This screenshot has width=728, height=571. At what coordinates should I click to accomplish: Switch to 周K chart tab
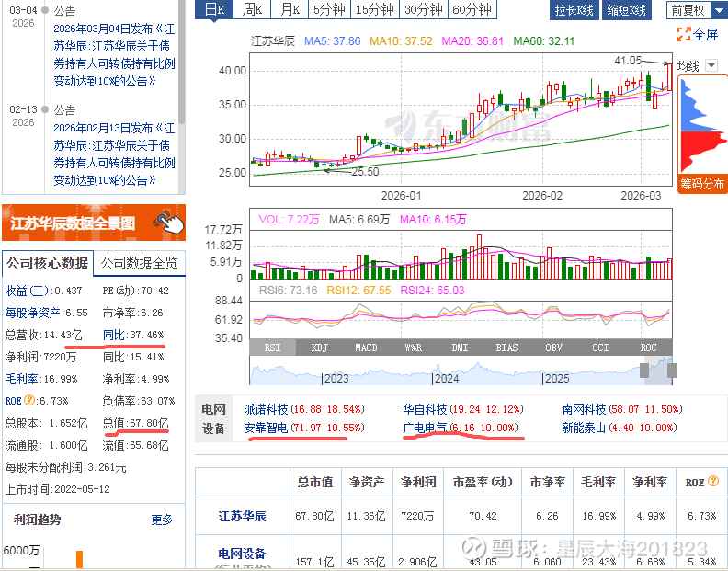coord(252,10)
